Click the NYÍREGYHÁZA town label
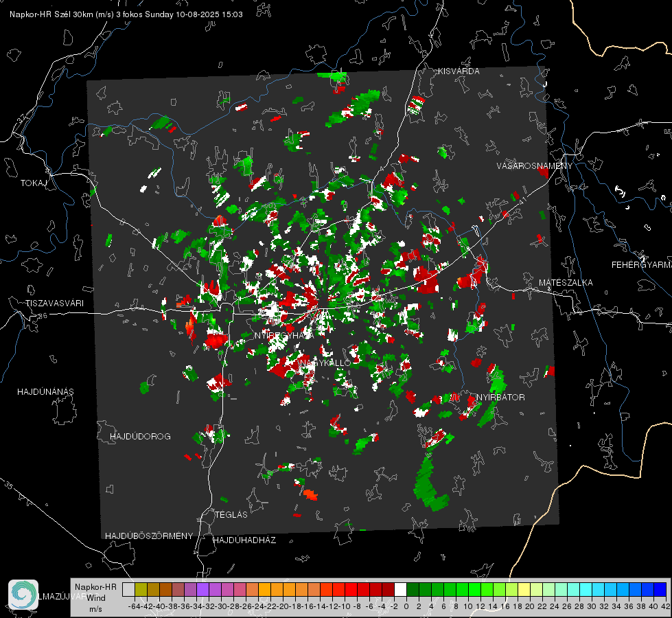 284,335
